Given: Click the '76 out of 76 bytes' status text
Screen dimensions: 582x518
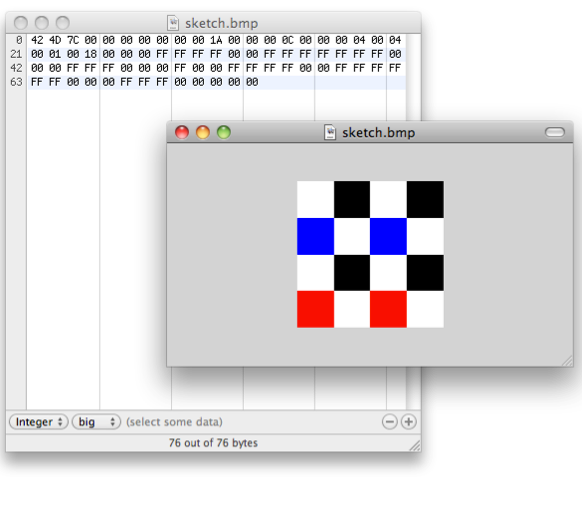Looking at the screenshot, I should click(x=213, y=443).
